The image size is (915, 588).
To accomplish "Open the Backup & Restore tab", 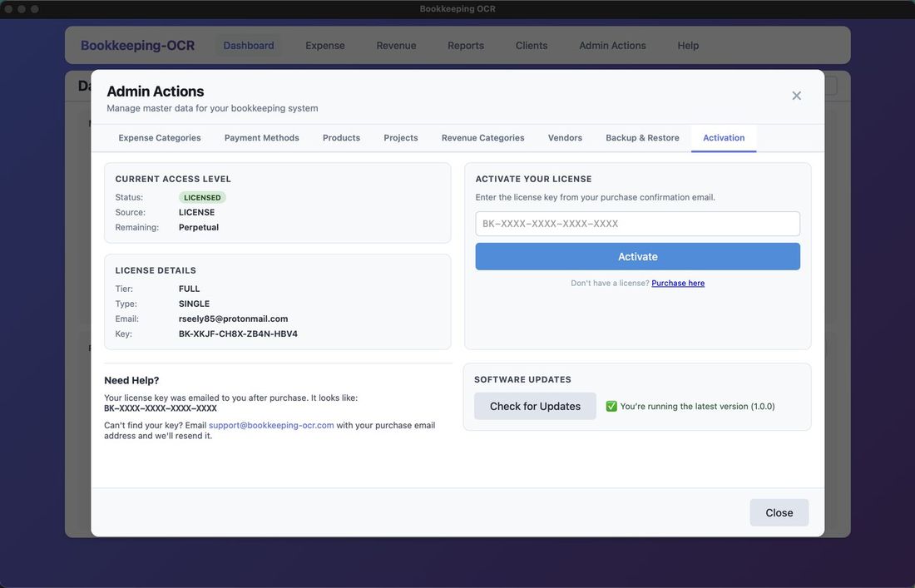I will pyautogui.click(x=642, y=138).
